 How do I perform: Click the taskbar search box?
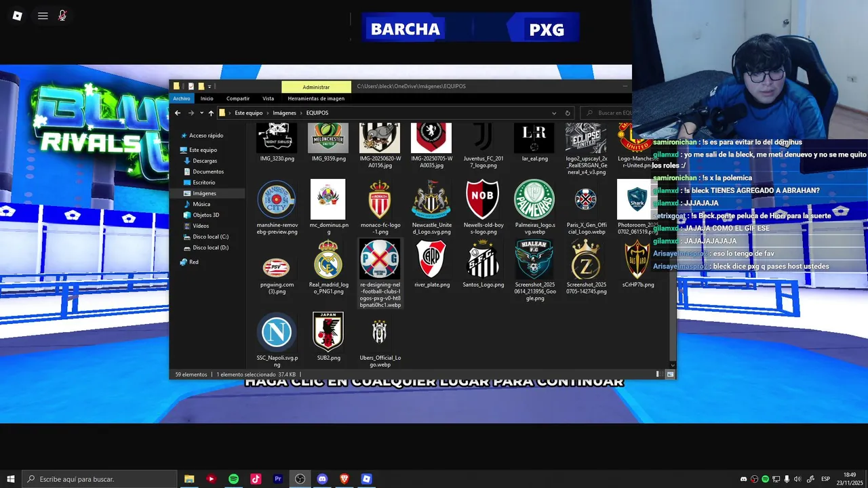[x=99, y=479]
